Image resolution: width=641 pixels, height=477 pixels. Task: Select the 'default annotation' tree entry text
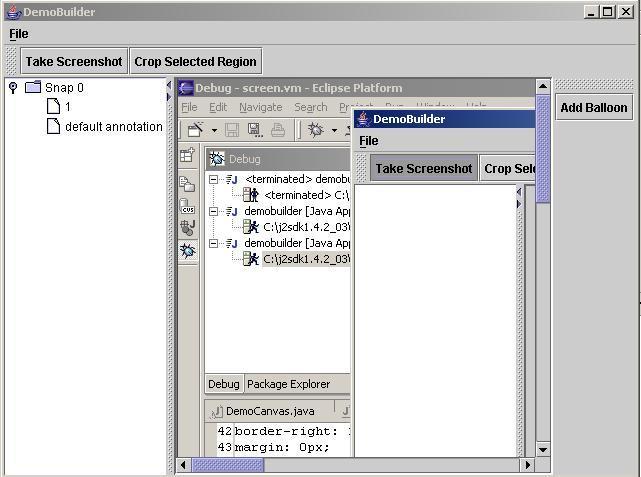coord(114,127)
